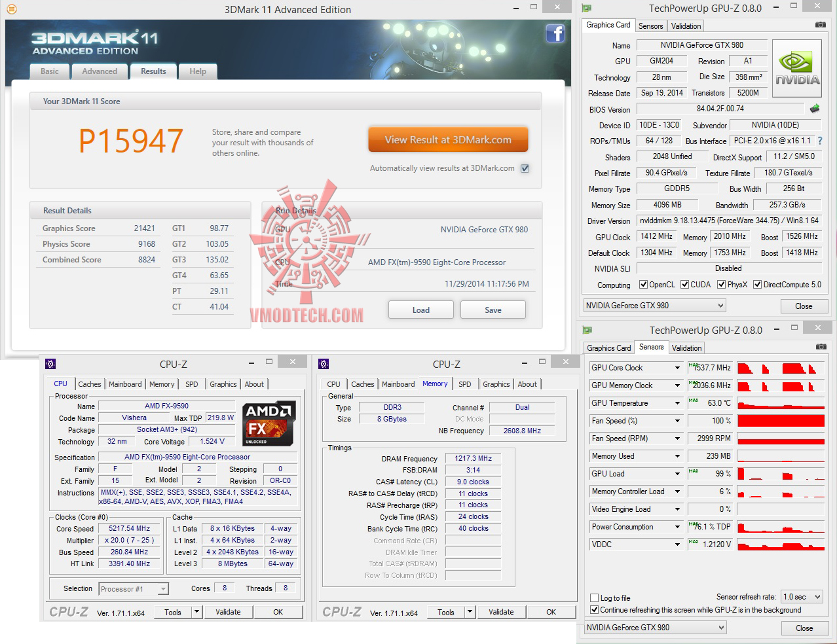
Task: Open the Validation tab in top GPU-Z window
Action: pyautogui.click(x=686, y=26)
